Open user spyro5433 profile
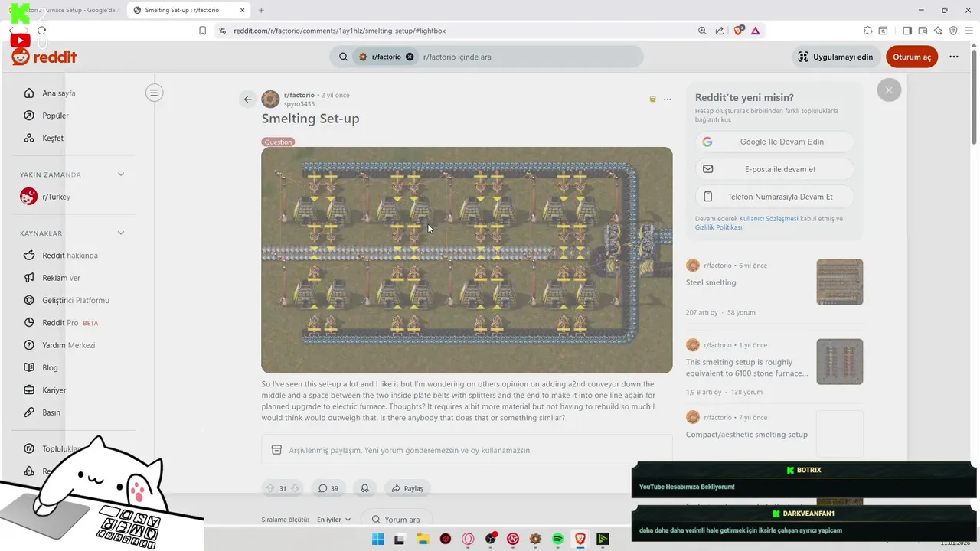 click(x=299, y=104)
